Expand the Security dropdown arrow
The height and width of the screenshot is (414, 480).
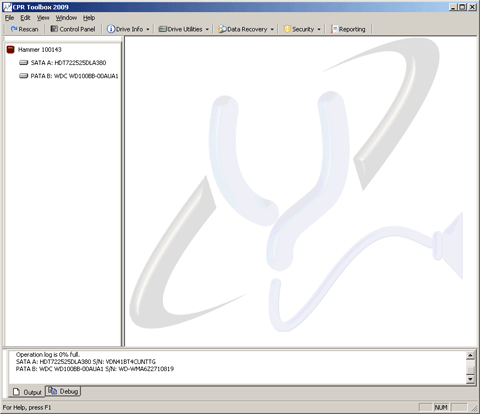pyautogui.click(x=319, y=29)
